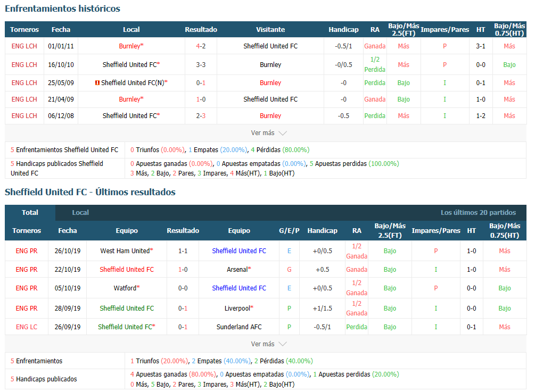This screenshot has height=392, width=535.
Task: Click the 1 Triunfos (20.00%) summary text
Action: point(159,361)
